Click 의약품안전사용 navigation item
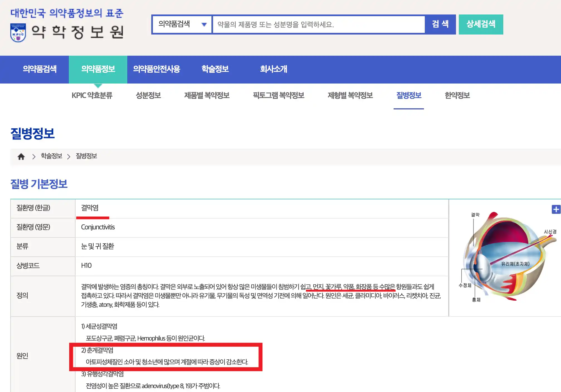Screen dimensions: 561x392 (x=157, y=69)
